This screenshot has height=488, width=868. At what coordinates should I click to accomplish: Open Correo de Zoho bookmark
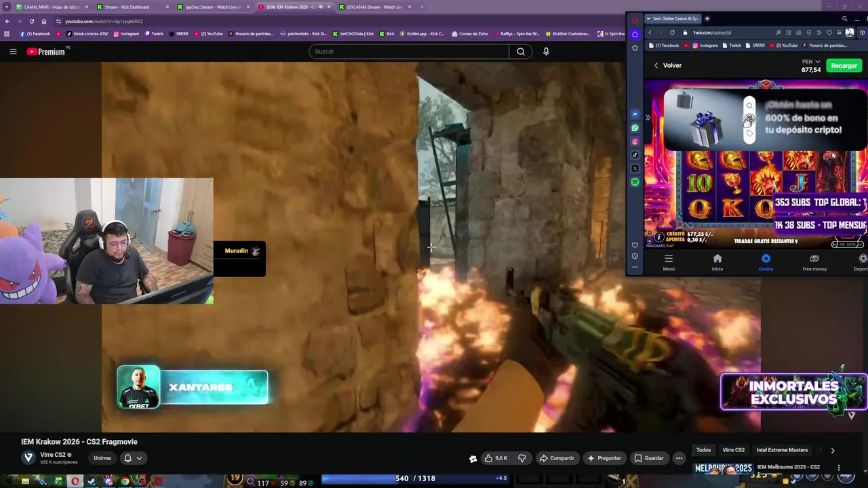point(469,33)
